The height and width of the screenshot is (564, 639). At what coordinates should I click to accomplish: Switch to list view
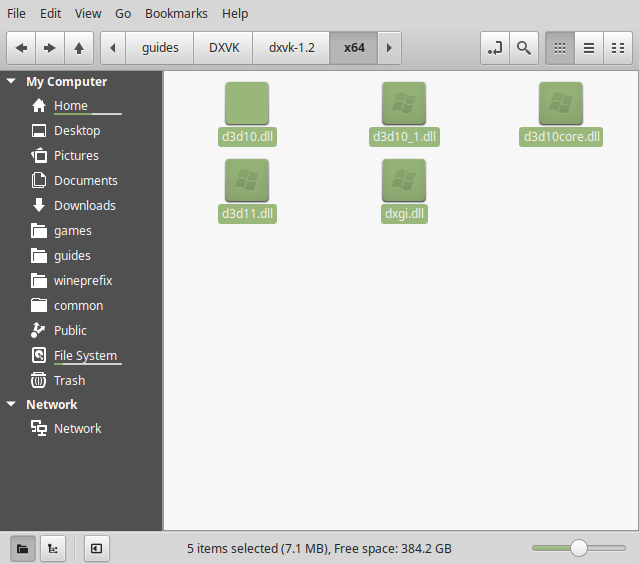click(589, 48)
